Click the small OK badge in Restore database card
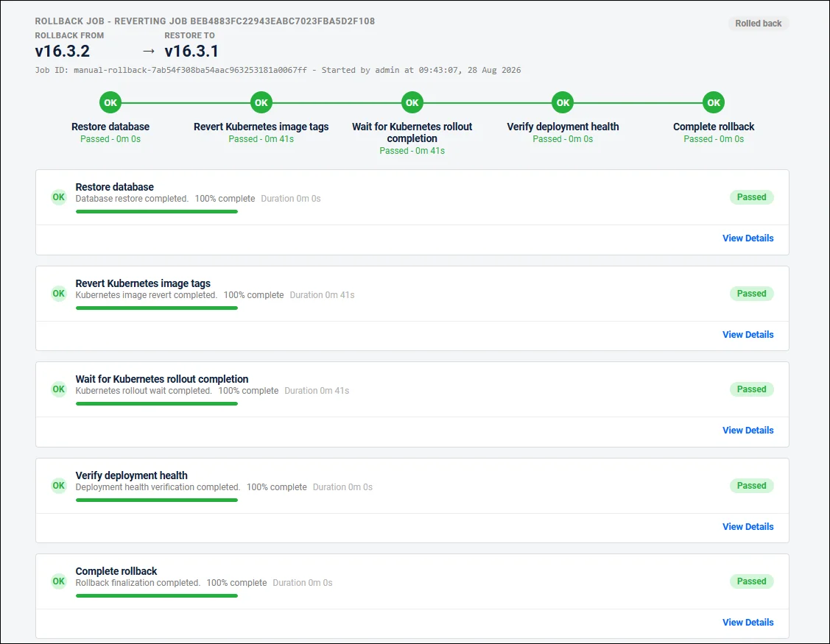 point(59,197)
